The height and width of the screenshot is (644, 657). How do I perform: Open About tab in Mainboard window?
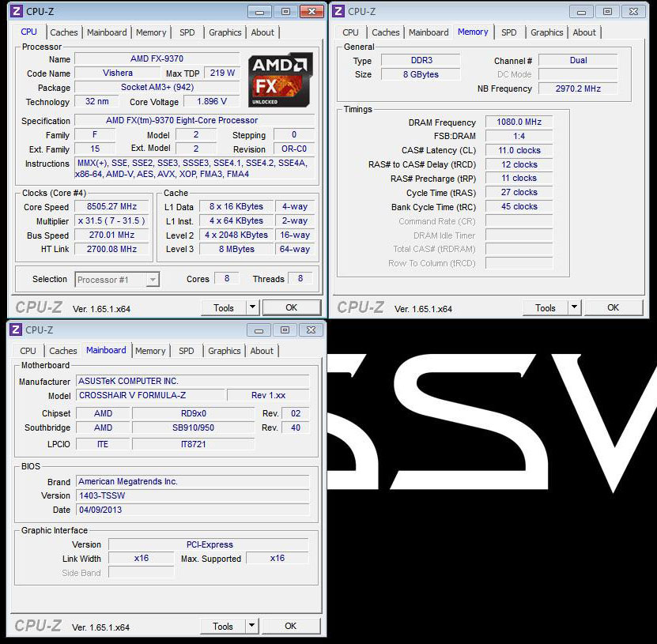(x=262, y=351)
